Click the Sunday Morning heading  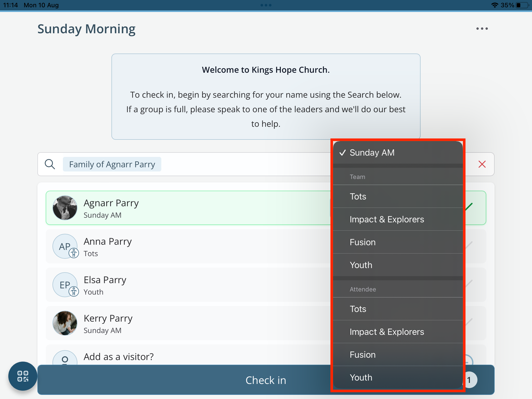click(87, 29)
